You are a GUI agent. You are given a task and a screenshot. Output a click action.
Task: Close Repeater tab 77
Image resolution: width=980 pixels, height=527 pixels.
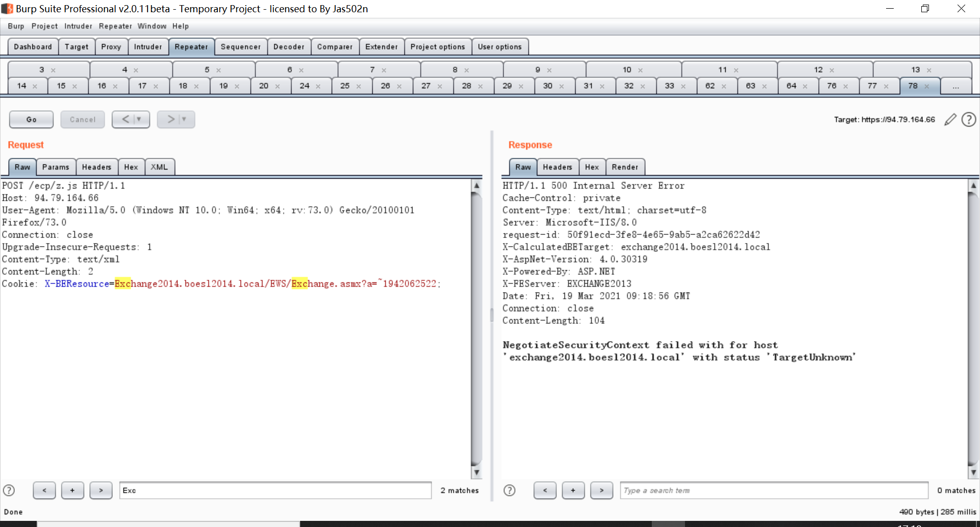[886, 86]
